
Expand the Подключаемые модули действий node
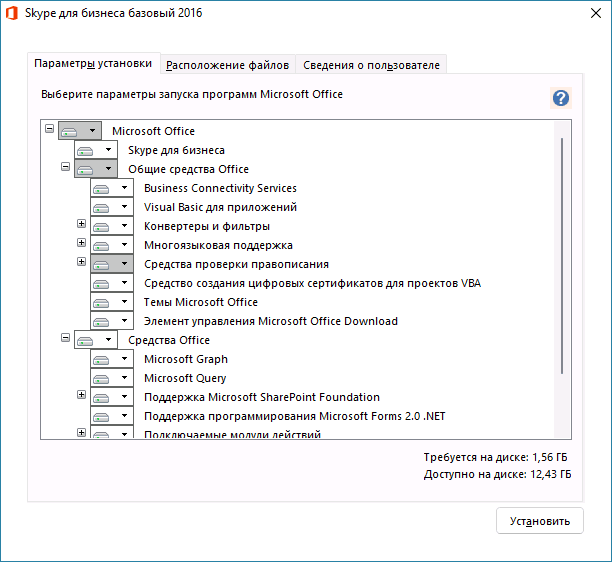tap(82, 432)
